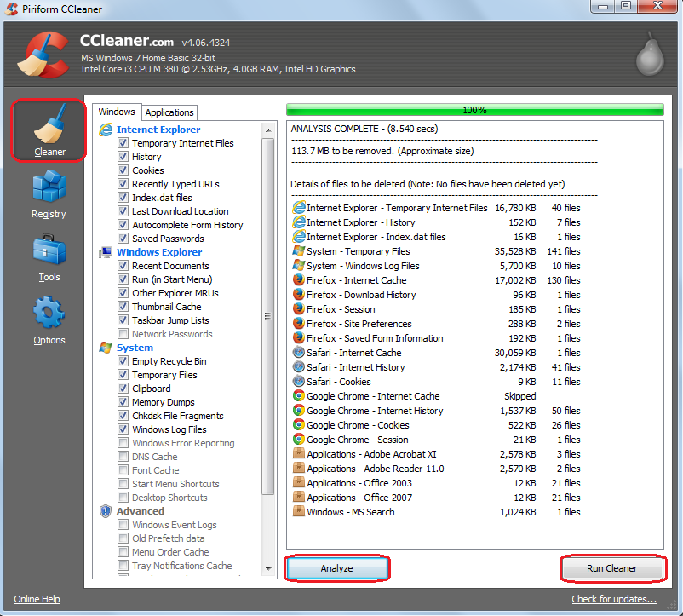Enable Font Cache checkbox
Image resolution: width=683 pixels, height=616 pixels.
pos(123,470)
